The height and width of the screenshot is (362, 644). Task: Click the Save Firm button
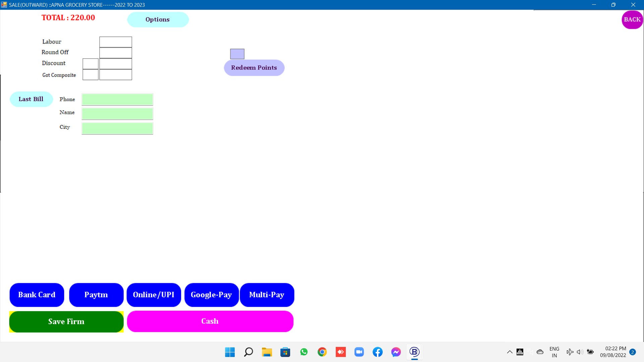tap(66, 322)
